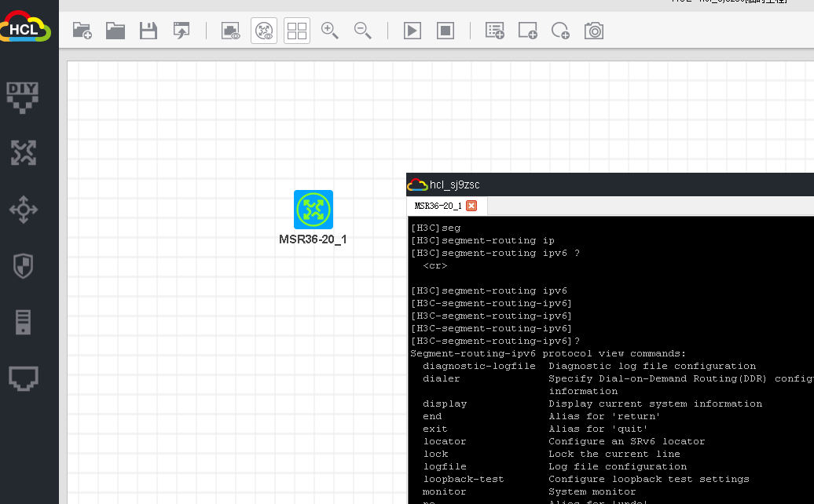Select the MSR36-20_1 router on canvas

(x=313, y=210)
